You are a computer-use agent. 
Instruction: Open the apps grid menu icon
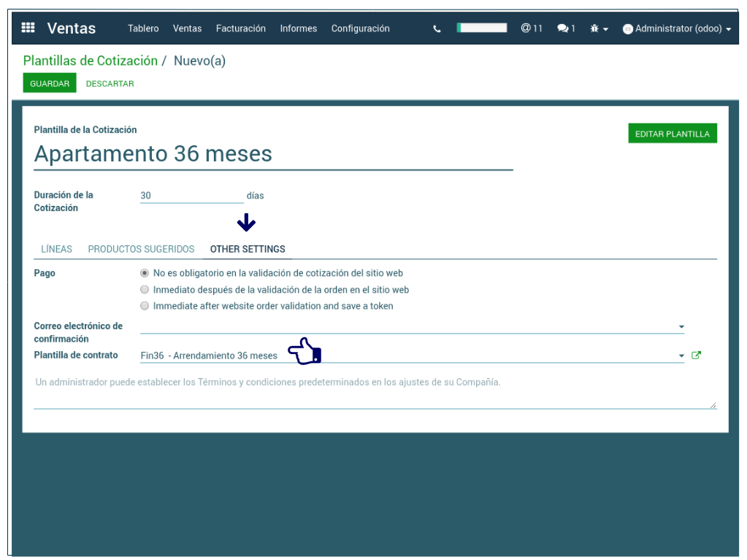(28, 28)
